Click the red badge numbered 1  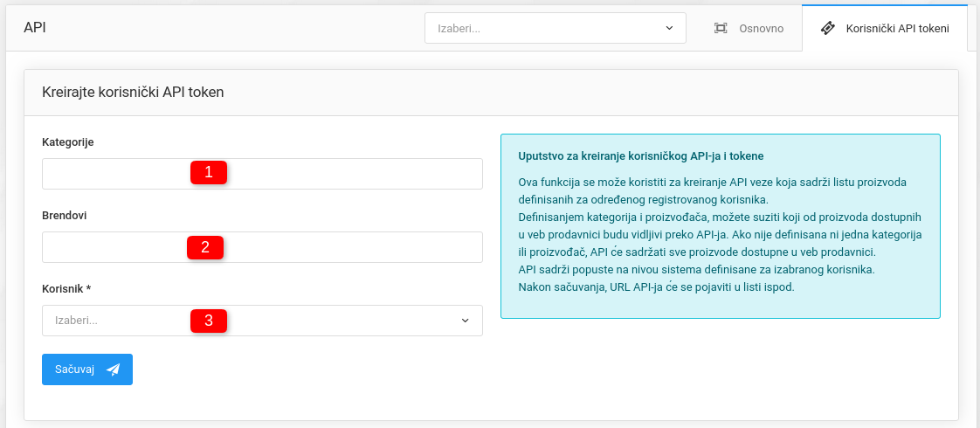pyautogui.click(x=209, y=172)
